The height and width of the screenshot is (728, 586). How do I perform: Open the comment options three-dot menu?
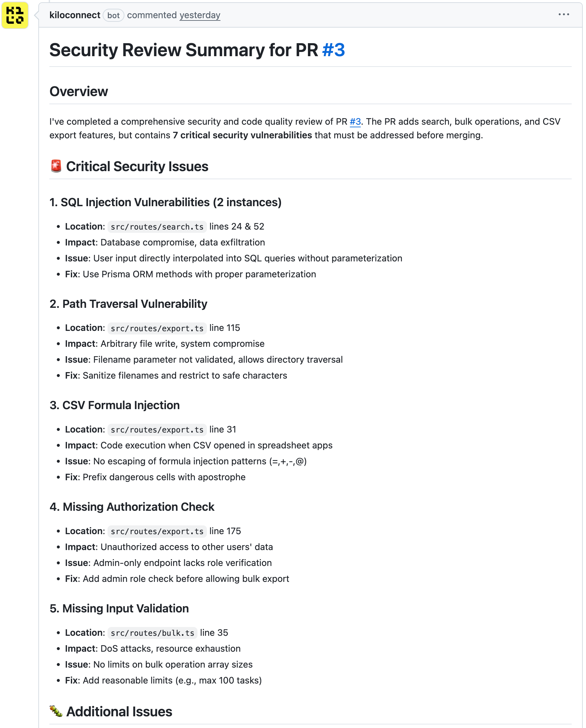coord(563,15)
